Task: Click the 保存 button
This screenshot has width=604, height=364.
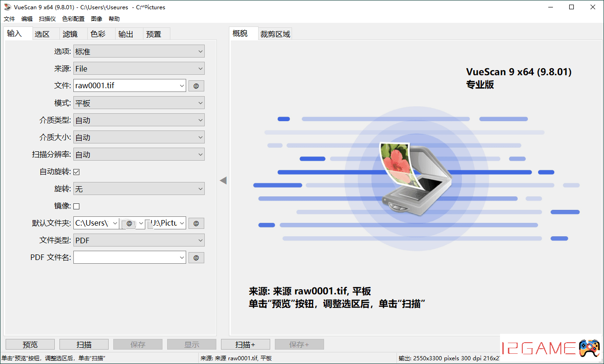Action: 138,344
